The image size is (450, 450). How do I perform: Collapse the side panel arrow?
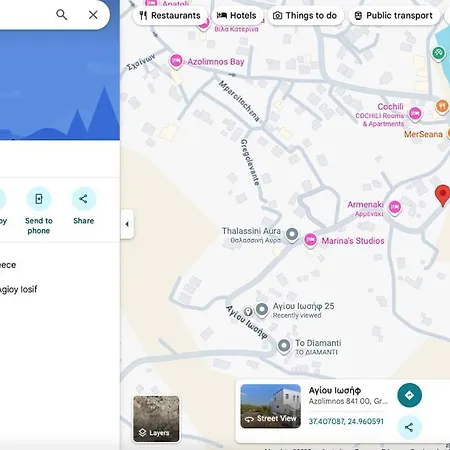pos(127,224)
